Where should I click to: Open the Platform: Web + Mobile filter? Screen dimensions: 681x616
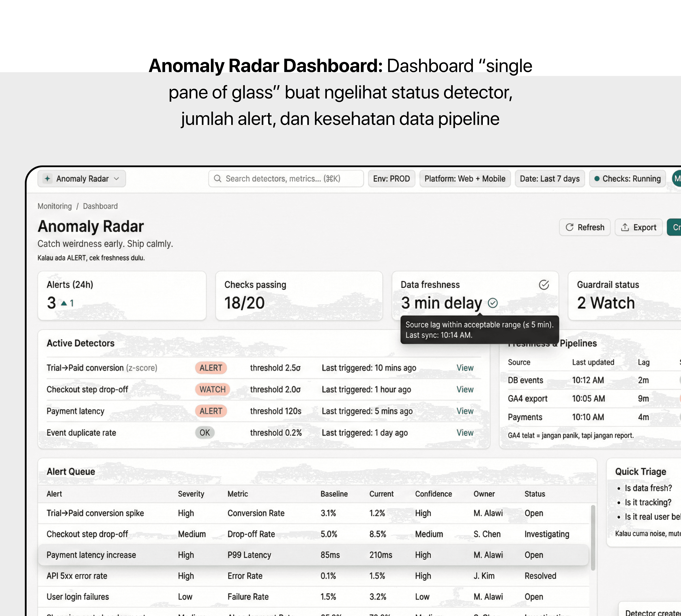(x=465, y=178)
